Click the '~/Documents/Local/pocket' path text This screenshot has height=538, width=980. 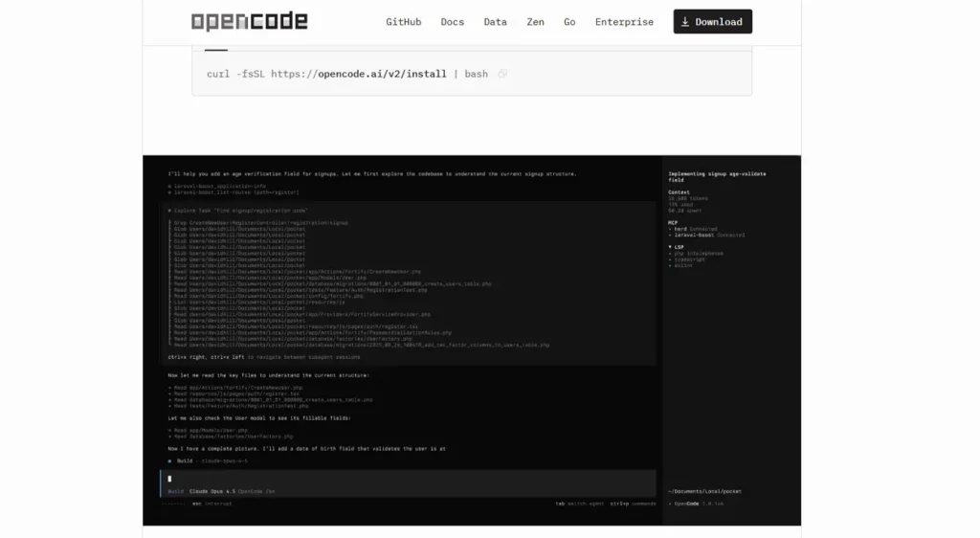(x=704, y=491)
